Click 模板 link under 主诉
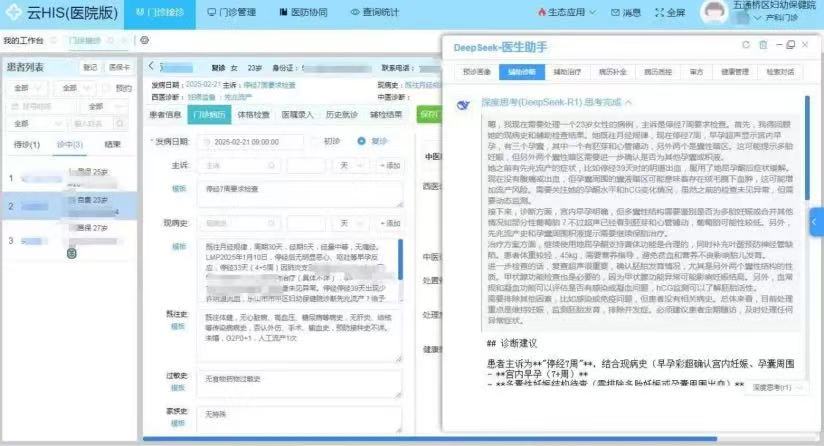 coord(179,188)
